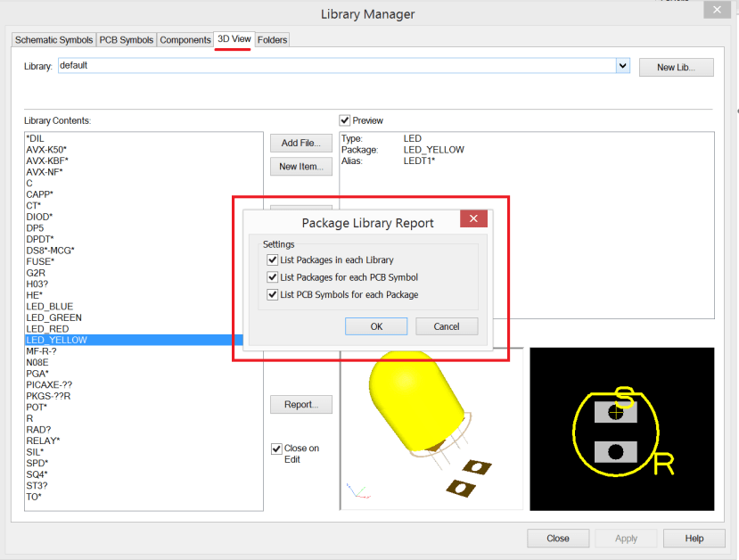Click the Add File... button

(x=300, y=143)
